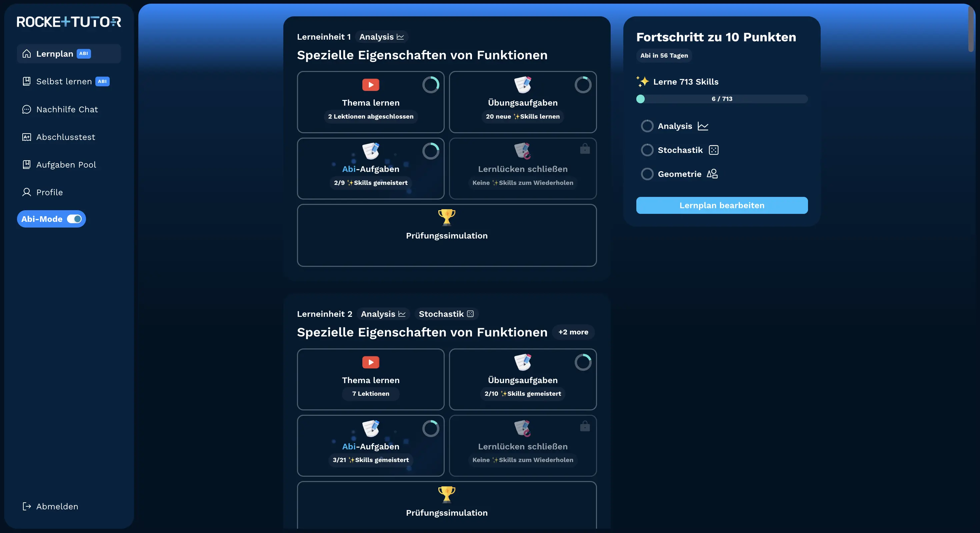Viewport: 980px width, 533px height.
Task: Click the sparkle icon next to Lerne 713 Skills
Action: 643,81
